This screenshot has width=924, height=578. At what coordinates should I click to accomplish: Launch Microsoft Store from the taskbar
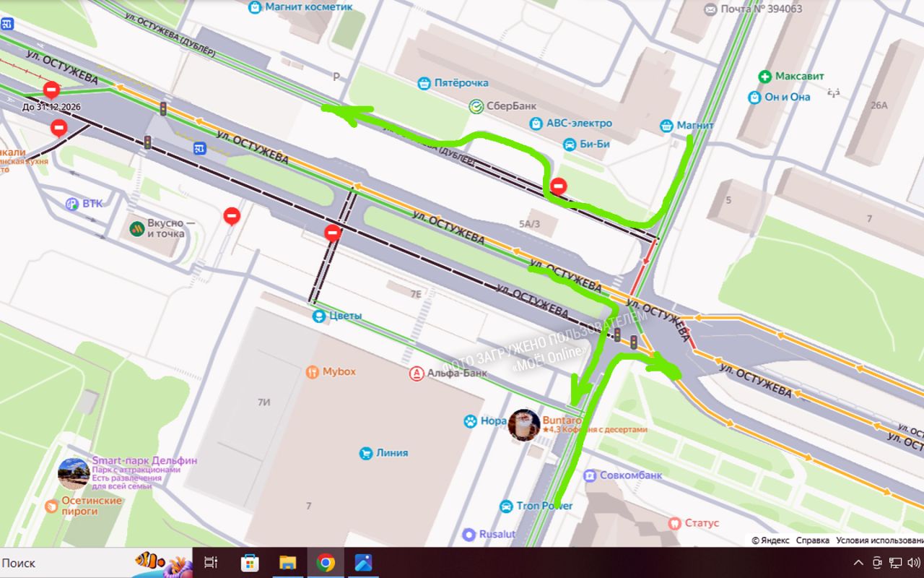pyautogui.click(x=249, y=563)
